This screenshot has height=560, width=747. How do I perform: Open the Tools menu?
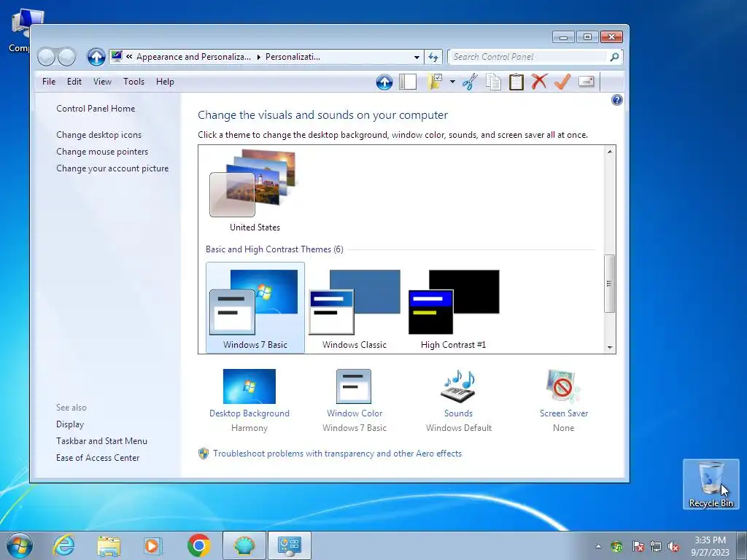[x=134, y=82]
